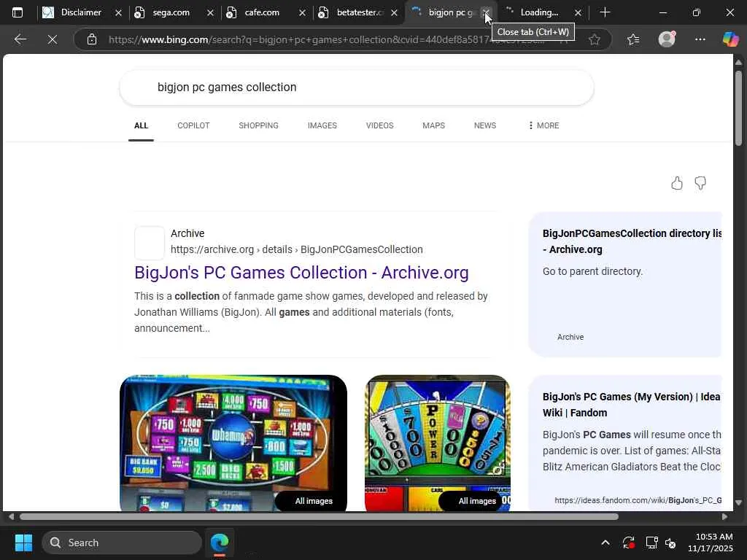Image resolution: width=747 pixels, height=560 pixels.
Task: Select the VIDEOS search category
Action: 379,125
